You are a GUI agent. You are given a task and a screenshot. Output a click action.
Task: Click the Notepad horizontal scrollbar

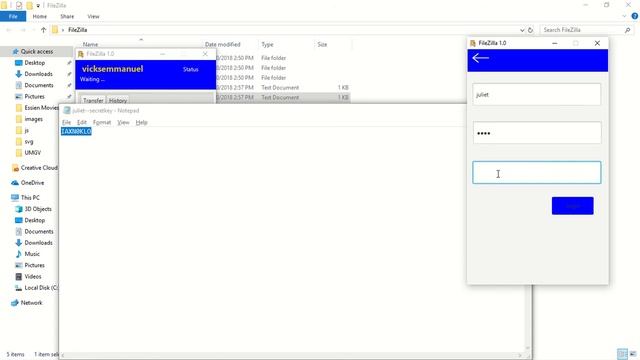pos(291,355)
